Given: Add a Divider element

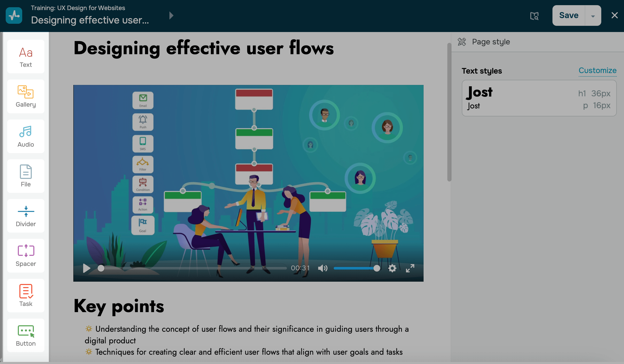Looking at the screenshot, I should (x=26, y=216).
